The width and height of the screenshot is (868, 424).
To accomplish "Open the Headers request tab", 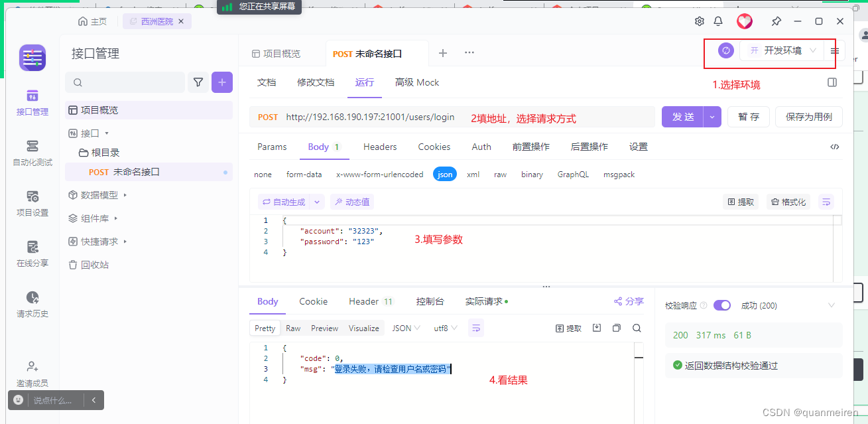I will click(x=380, y=147).
